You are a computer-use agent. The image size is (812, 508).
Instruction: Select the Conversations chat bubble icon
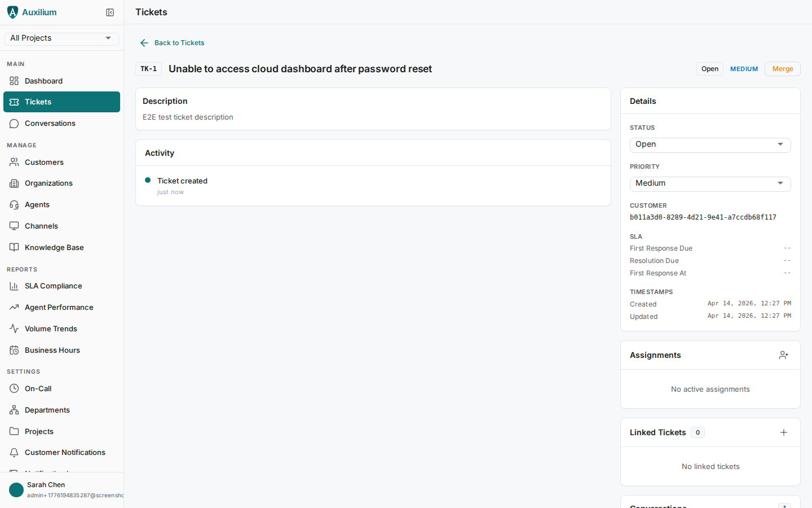(x=14, y=123)
